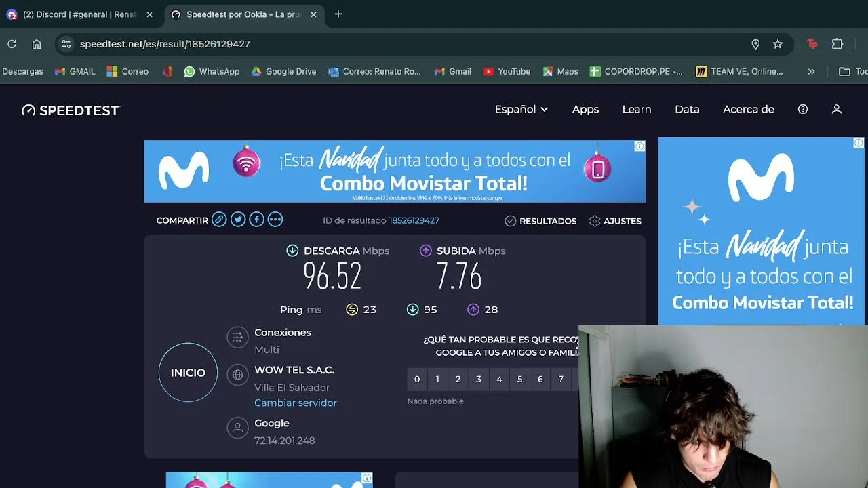Switch to the Discord #general tab

80,14
